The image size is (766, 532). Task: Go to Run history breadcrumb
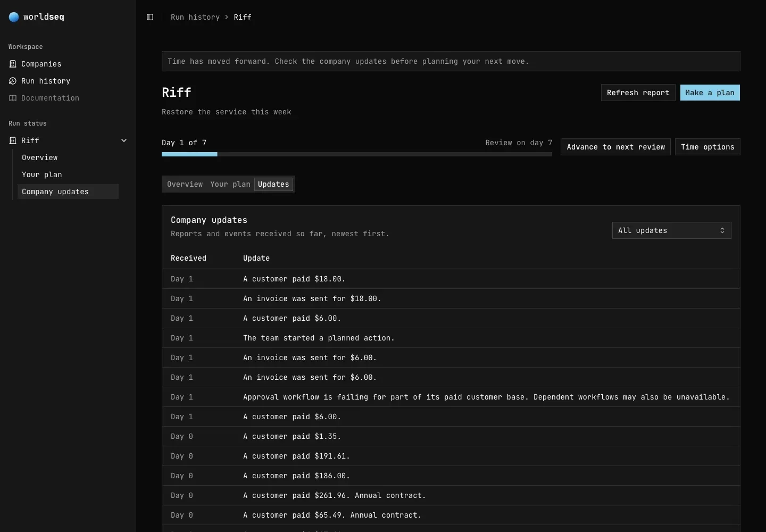coord(195,17)
